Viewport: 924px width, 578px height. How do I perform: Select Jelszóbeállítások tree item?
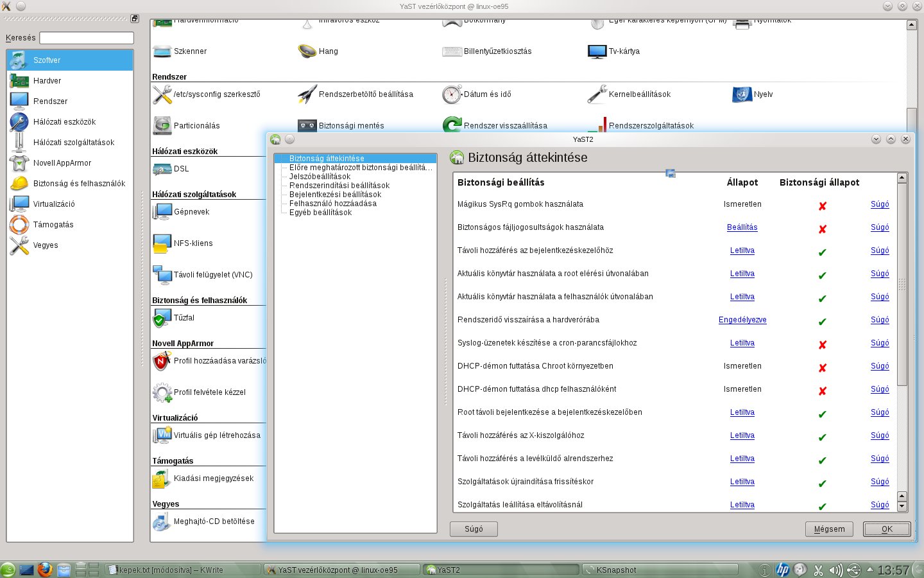[320, 177]
